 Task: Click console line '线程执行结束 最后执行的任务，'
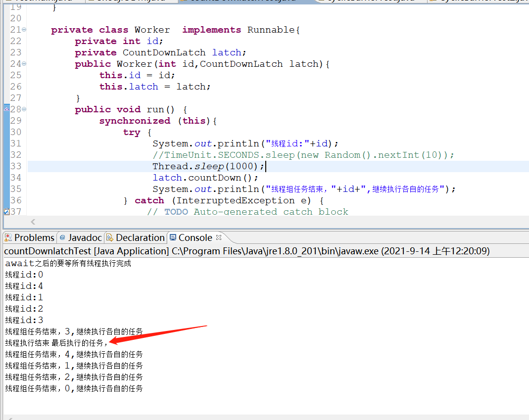point(56,343)
